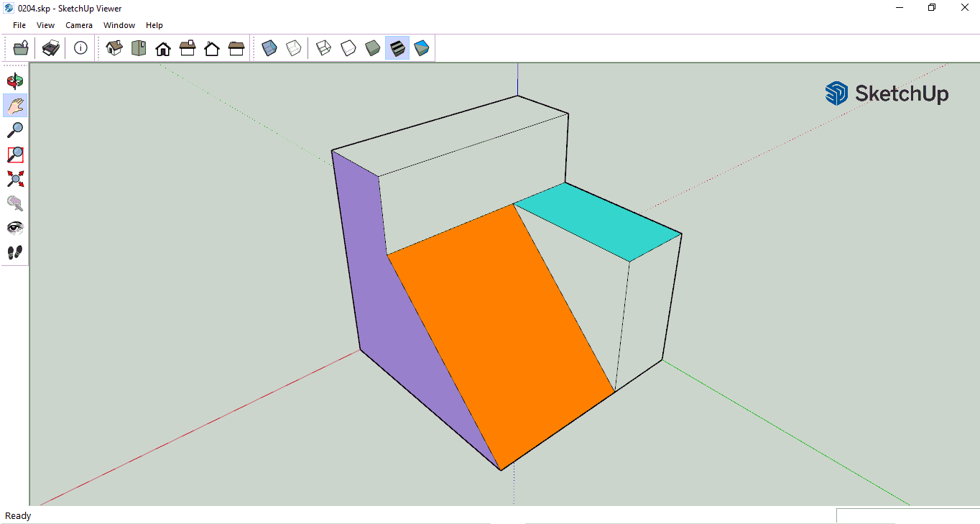Expand the Window menu
The height and width of the screenshot is (524, 980).
pos(119,25)
